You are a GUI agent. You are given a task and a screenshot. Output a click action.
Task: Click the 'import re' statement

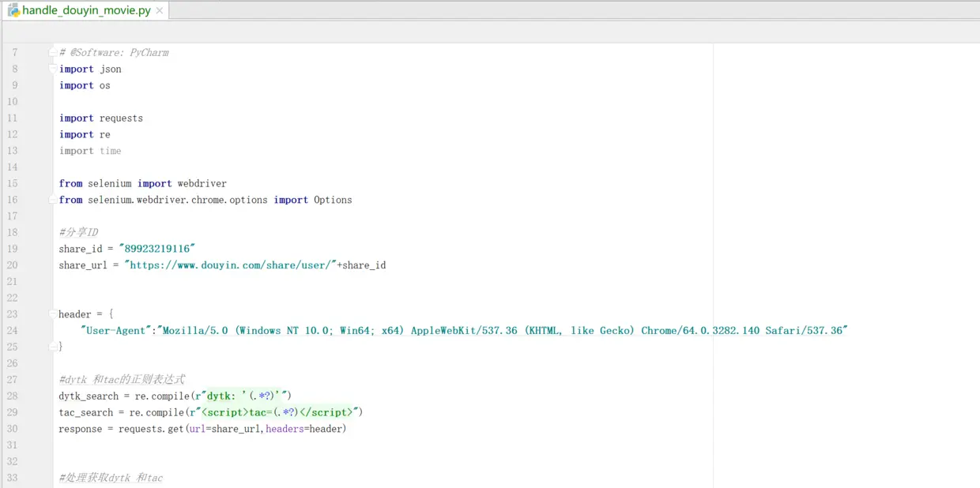[x=85, y=134]
